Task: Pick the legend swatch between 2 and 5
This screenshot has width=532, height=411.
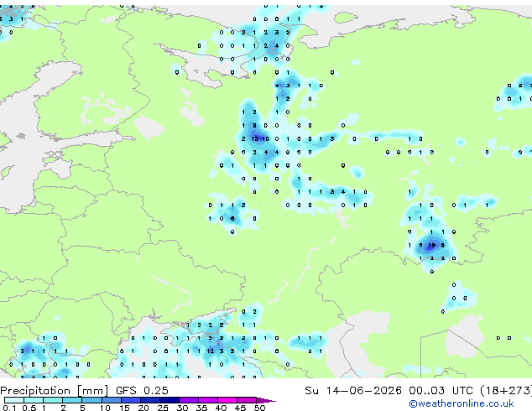Action: click(x=72, y=400)
